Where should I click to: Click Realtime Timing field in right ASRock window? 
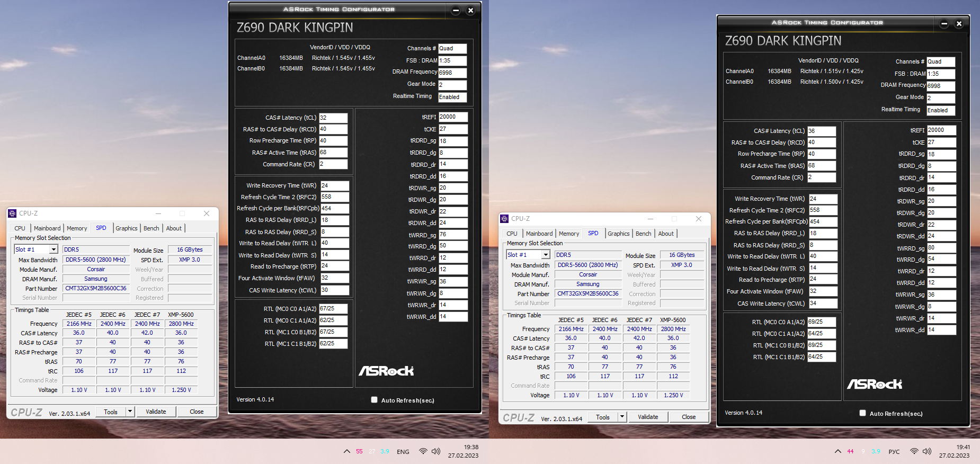click(941, 110)
